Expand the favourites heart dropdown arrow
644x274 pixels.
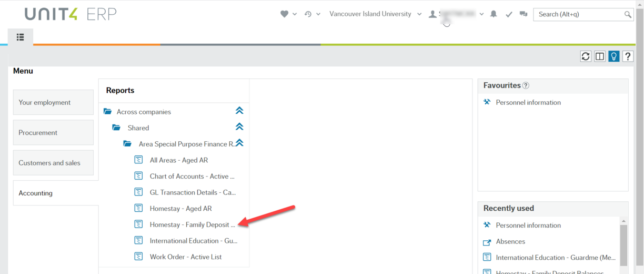click(x=295, y=14)
